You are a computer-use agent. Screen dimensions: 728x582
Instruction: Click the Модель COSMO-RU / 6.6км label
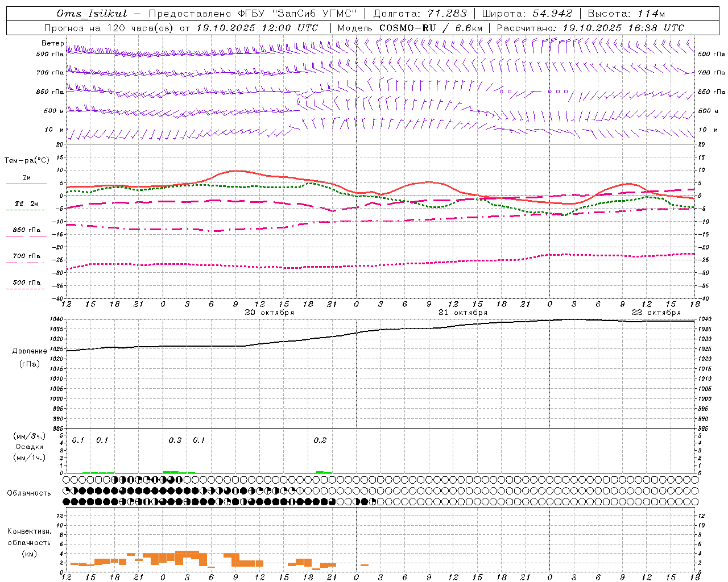(x=409, y=28)
